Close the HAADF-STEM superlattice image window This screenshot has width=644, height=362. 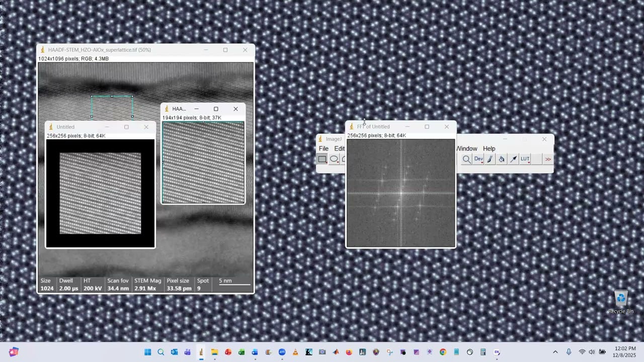(x=245, y=50)
